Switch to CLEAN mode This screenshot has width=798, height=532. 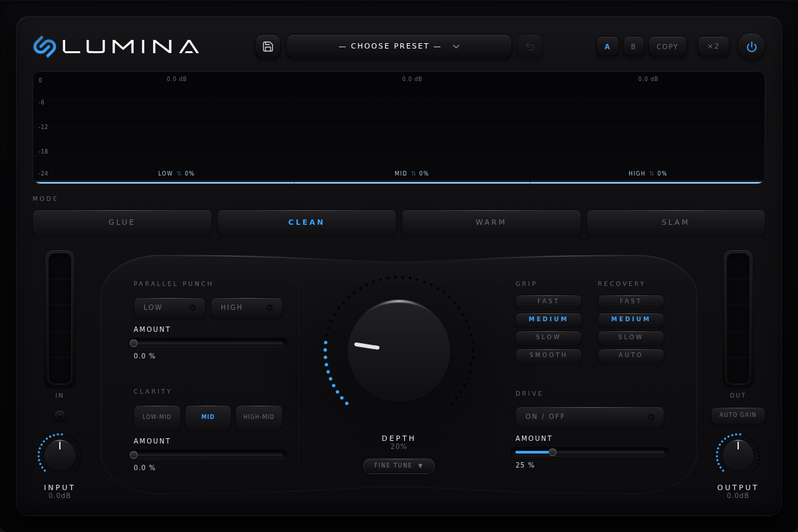click(x=307, y=223)
